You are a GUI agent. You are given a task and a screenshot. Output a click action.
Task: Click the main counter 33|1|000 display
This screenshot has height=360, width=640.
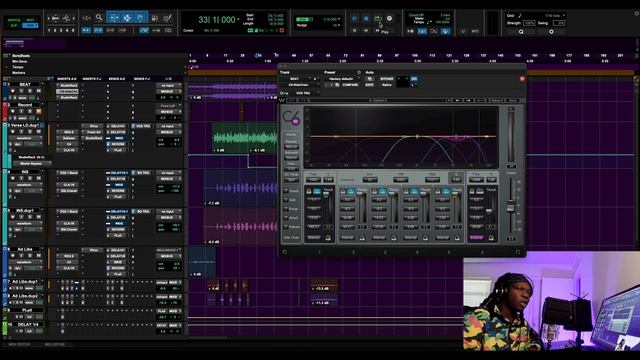point(217,20)
